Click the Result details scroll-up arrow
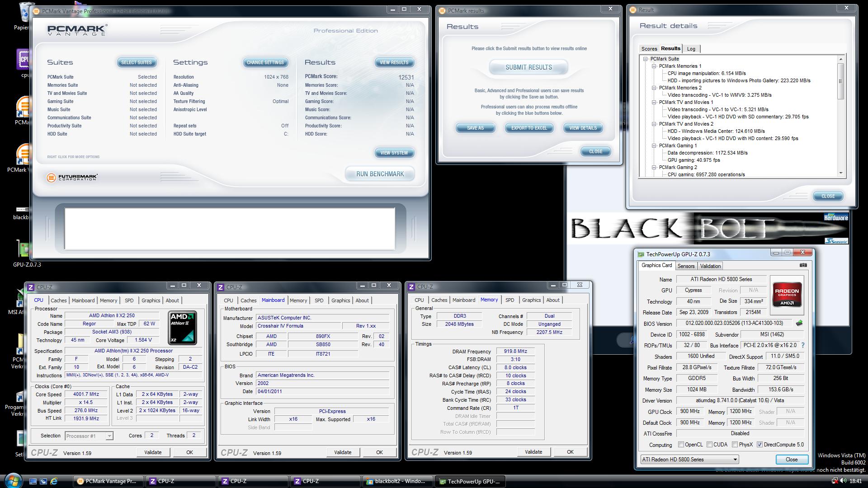868x488 pixels. coord(840,59)
